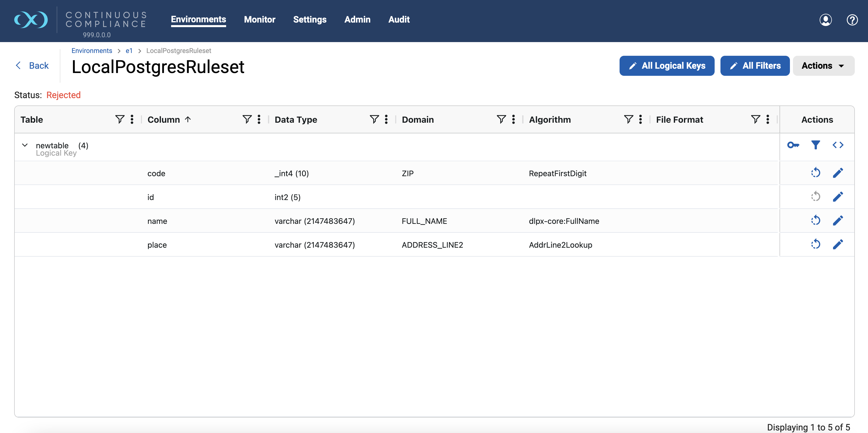Edit the name column with the pencil icon
The height and width of the screenshot is (433, 868).
[838, 220]
